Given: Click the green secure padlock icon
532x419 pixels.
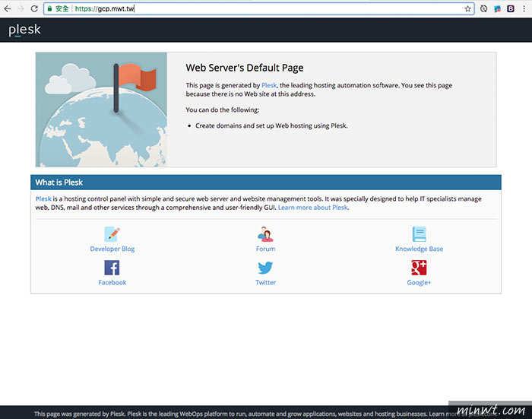Looking at the screenshot, I should pos(49,8).
